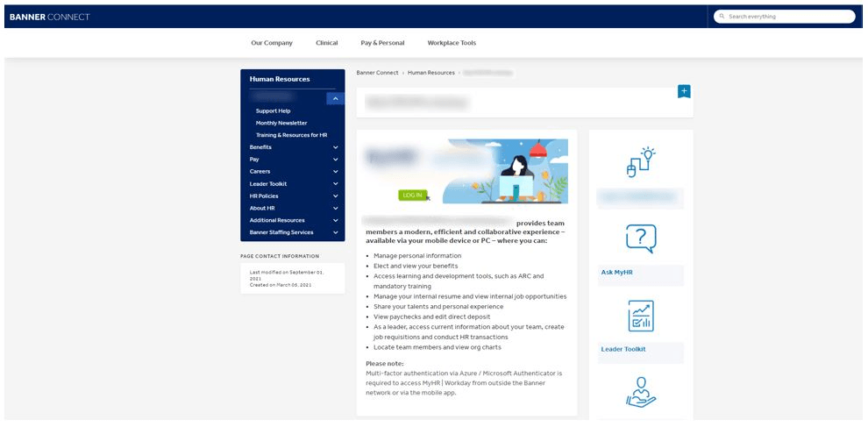Focus the Search everything field
The image size is (868, 427).
[x=785, y=17]
